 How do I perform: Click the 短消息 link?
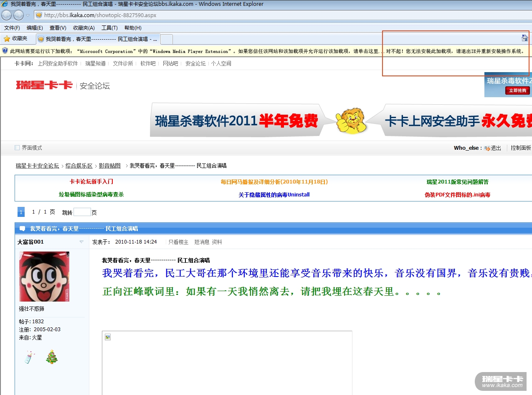[202, 242]
